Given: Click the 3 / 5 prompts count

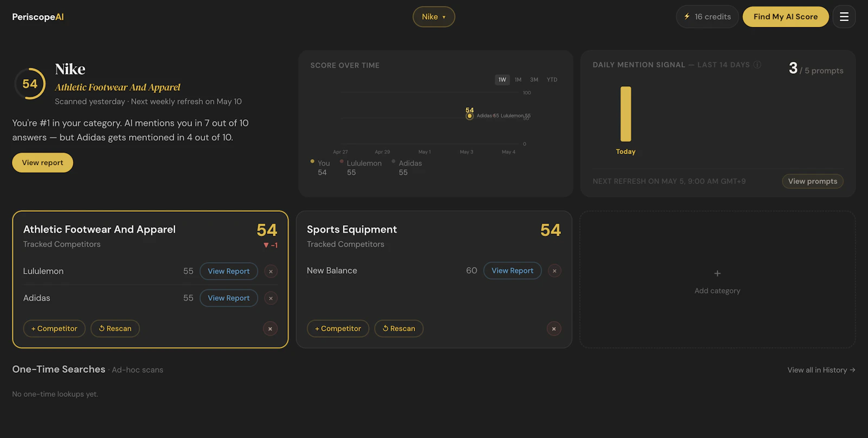Looking at the screenshot, I should 816,69.
